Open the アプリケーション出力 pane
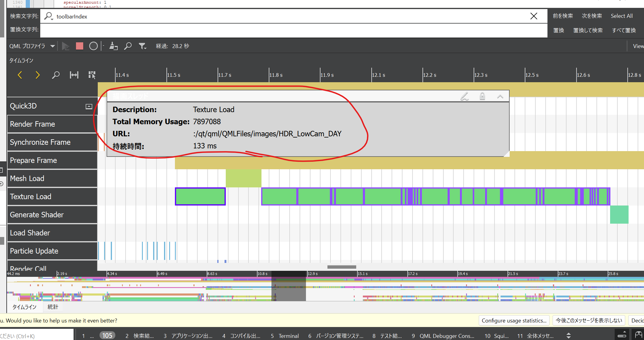This screenshot has width=644, height=340. coord(188,335)
